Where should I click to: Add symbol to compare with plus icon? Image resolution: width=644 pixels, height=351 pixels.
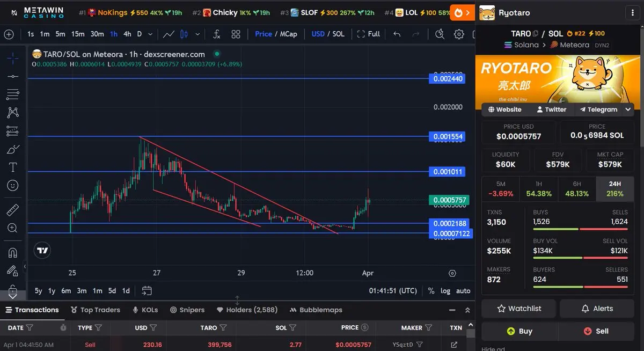[x=9, y=34]
